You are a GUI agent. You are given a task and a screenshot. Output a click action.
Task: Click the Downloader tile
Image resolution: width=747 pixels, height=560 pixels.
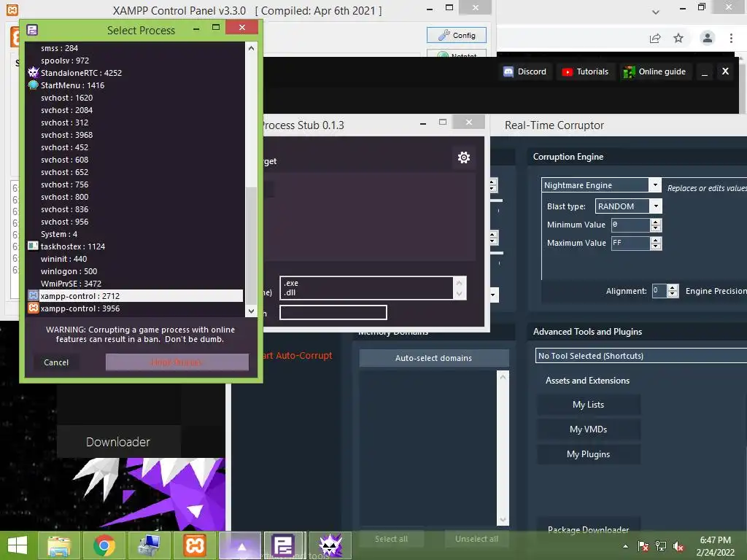pos(118,442)
